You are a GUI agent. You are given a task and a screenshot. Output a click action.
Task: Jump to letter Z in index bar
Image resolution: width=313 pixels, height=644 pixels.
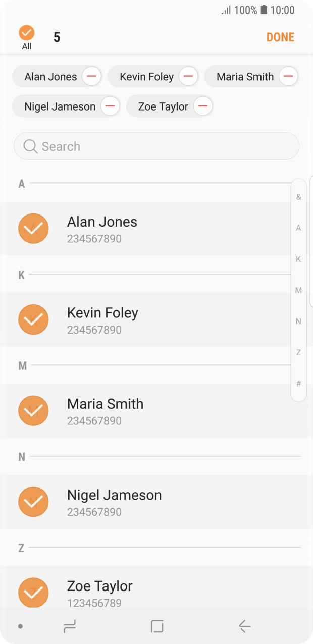[298, 352]
